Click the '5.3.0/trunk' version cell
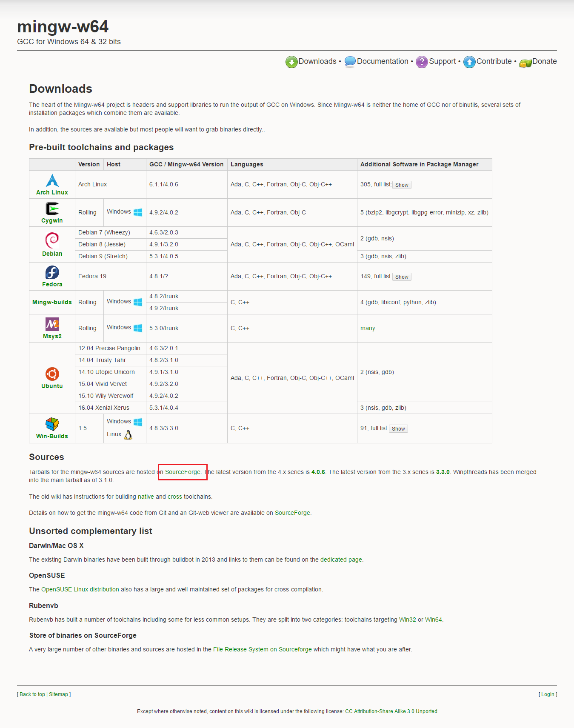The width and height of the screenshot is (574, 728). click(x=187, y=328)
